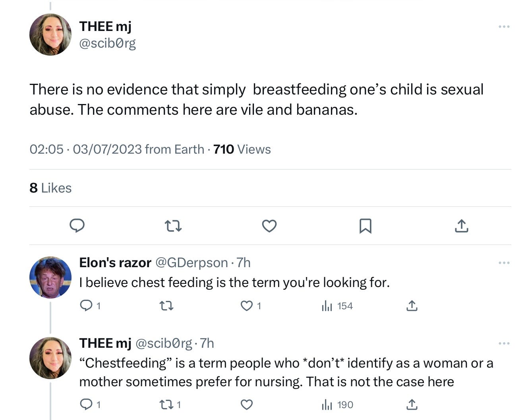Like the main tweet by THEE mj
This screenshot has height=420, width=530.
[269, 226]
